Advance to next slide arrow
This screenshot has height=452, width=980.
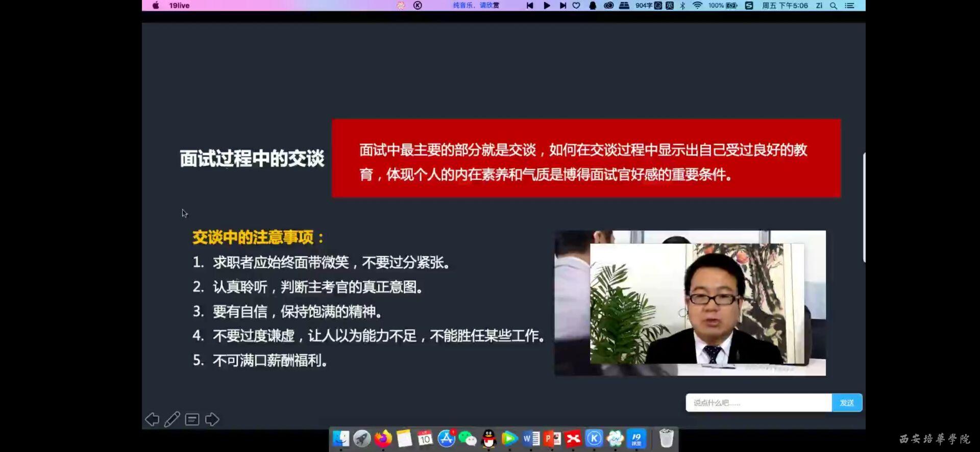point(212,419)
